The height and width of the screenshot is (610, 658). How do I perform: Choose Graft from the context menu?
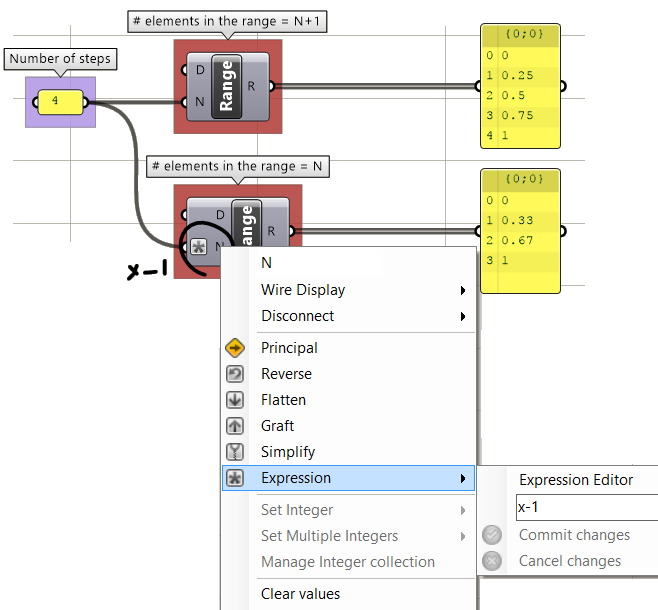[x=277, y=426]
